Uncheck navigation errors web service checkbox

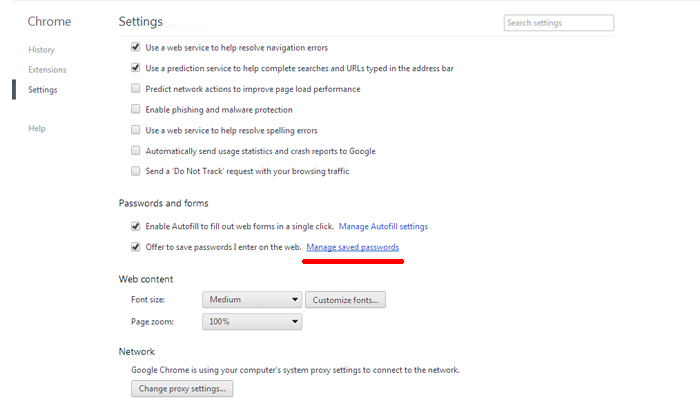(135, 47)
